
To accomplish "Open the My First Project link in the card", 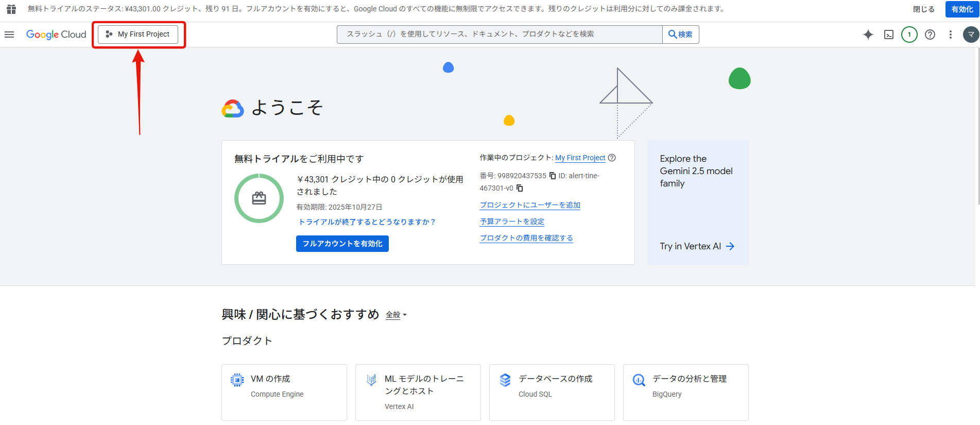I will pyautogui.click(x=580, y=158).
